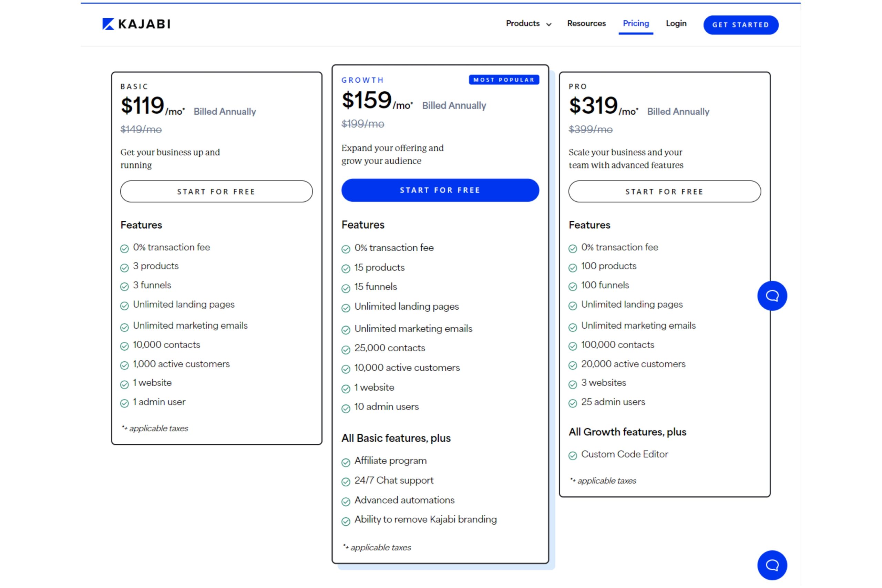Image resolution: width=882 pixels, height=588 pixels.
Task: Click the MOST POPULAR badge
Action: (x=504, y=80)
